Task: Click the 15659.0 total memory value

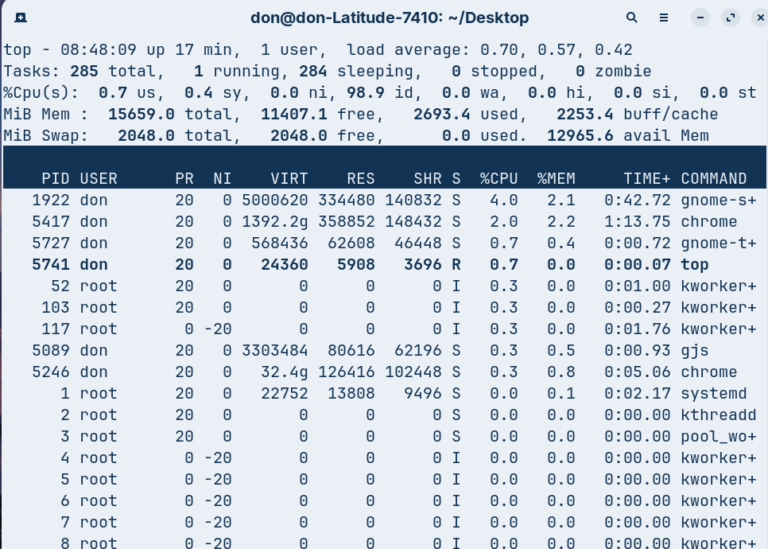Action: (x=141, y=114)
